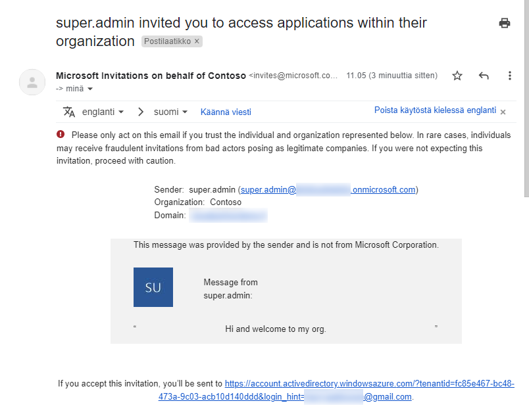529x420 pixels.
Task: Expand recipient details next to minä
Action: click(90, 89)
